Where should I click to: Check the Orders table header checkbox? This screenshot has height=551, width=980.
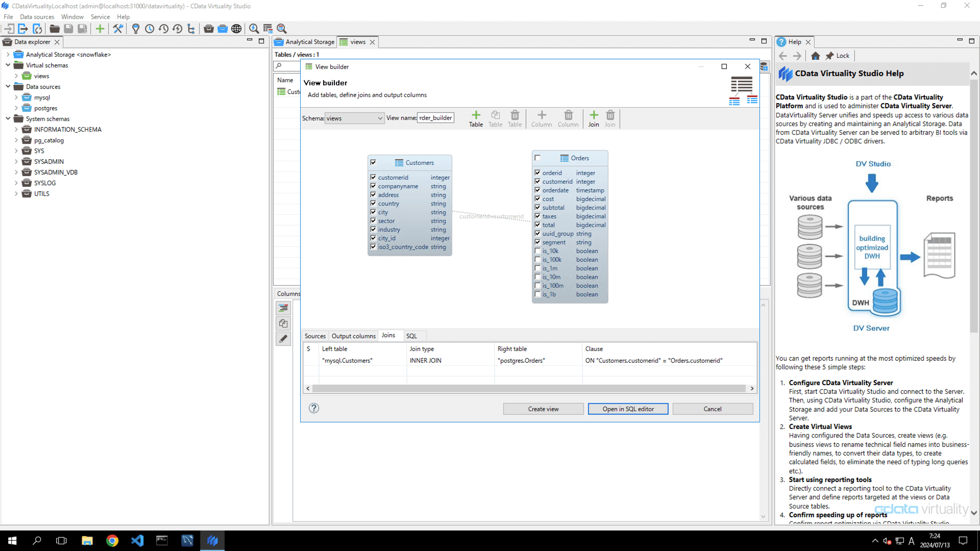coord(537,158)
